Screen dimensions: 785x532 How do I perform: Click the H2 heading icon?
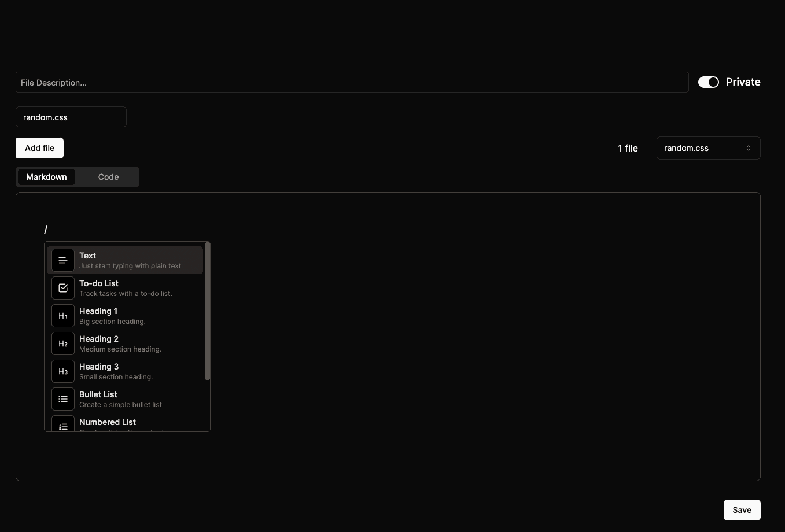coord(63,343)
